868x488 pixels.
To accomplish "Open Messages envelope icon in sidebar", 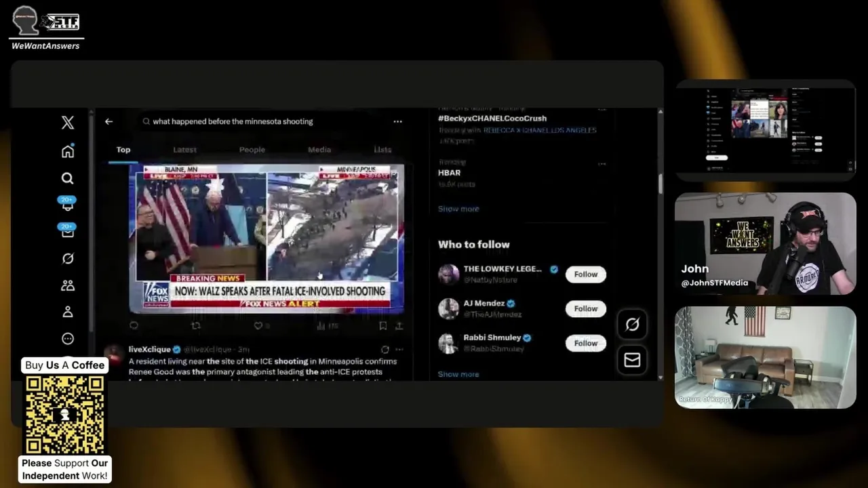I will (x=68, y=230).
